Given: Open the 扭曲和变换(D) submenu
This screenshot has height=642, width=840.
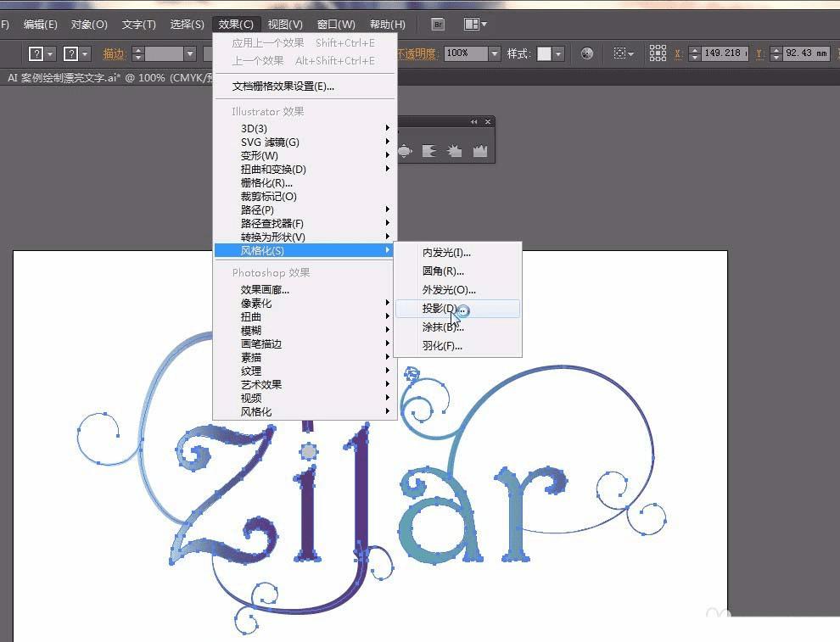Looking at the screenshot, I should [x=305, y=170].
